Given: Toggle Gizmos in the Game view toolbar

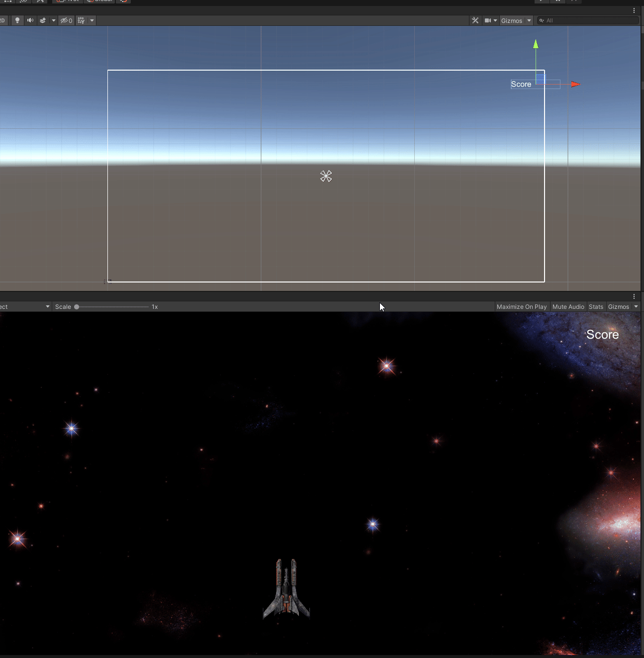Looking at the screenshot, I should pos(619,306).
